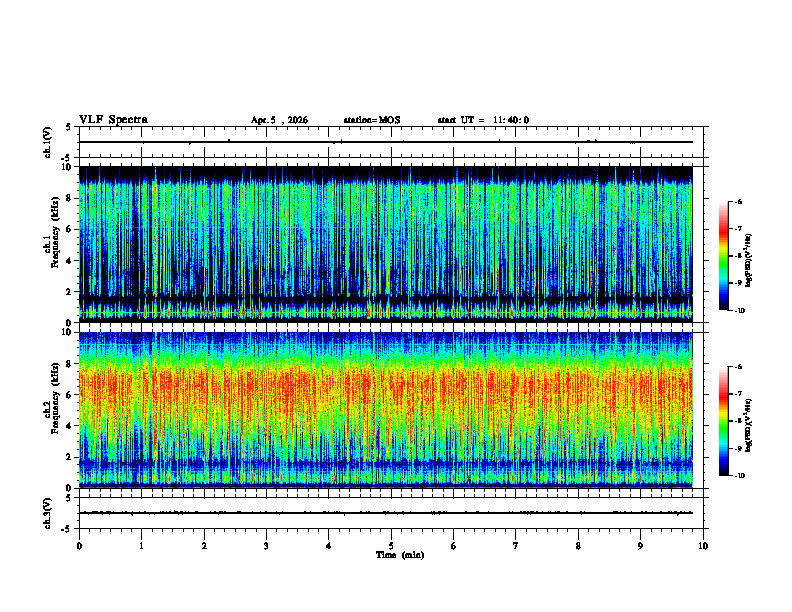The width and height of the screenshot is (792, 612).
Task: Click the "6" kHz tick on ch.1 spectrogram
Action: coord(70,229)
